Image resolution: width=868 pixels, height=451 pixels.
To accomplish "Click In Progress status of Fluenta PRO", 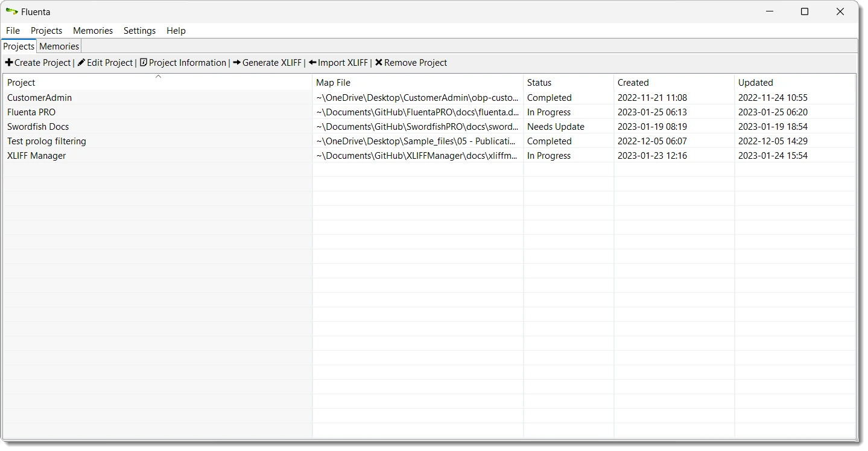I will [x=548, y=112].
